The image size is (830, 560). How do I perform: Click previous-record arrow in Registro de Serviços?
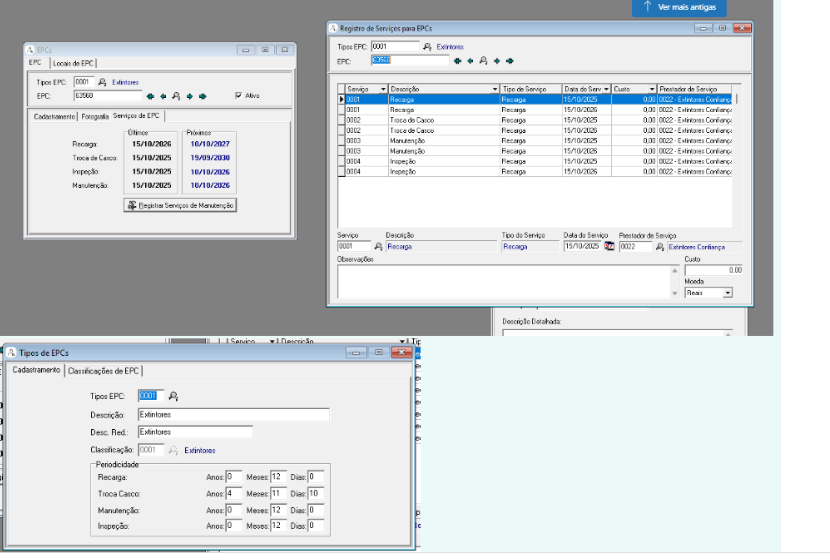[x=470, y=60]
